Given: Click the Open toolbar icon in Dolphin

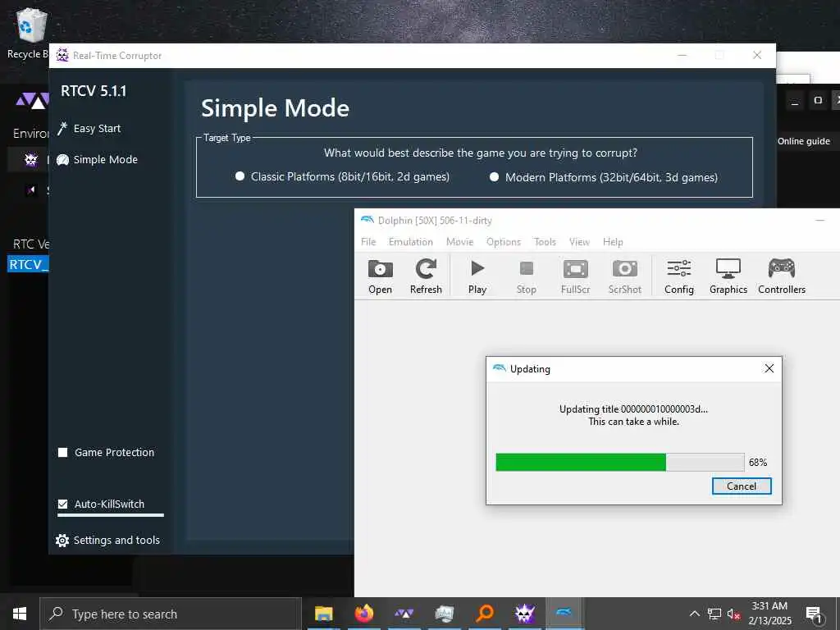Looking at the screenshot, I should (x=380, y=276).
